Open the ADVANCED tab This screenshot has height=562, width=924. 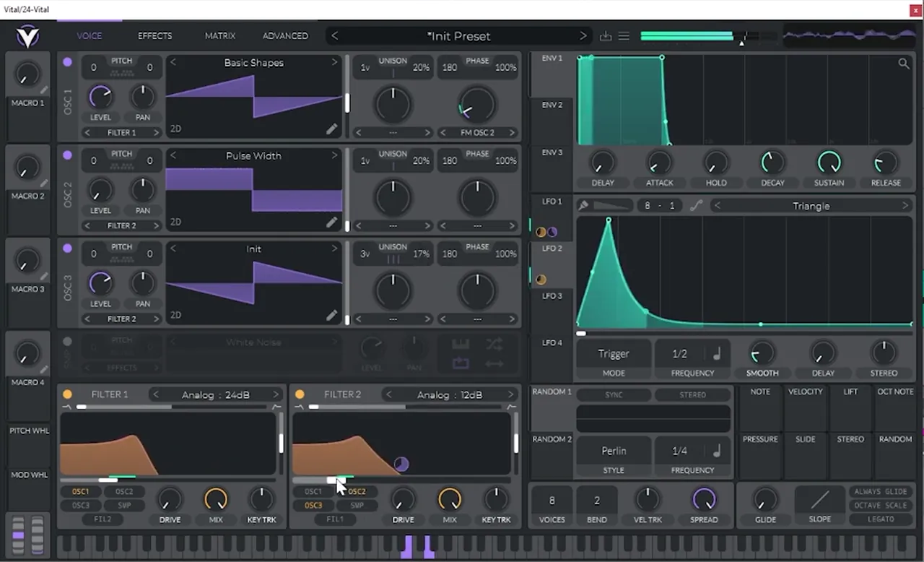click(x=285, y=35)
